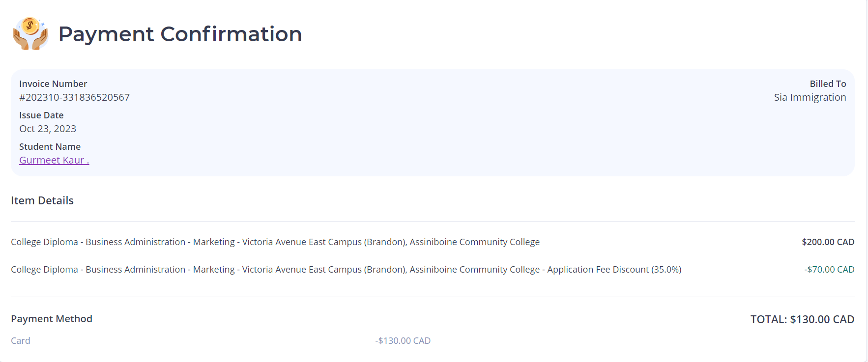Select the TOTAL: $130.00 CAD text

pyautogui.click(x=802, y=319)
